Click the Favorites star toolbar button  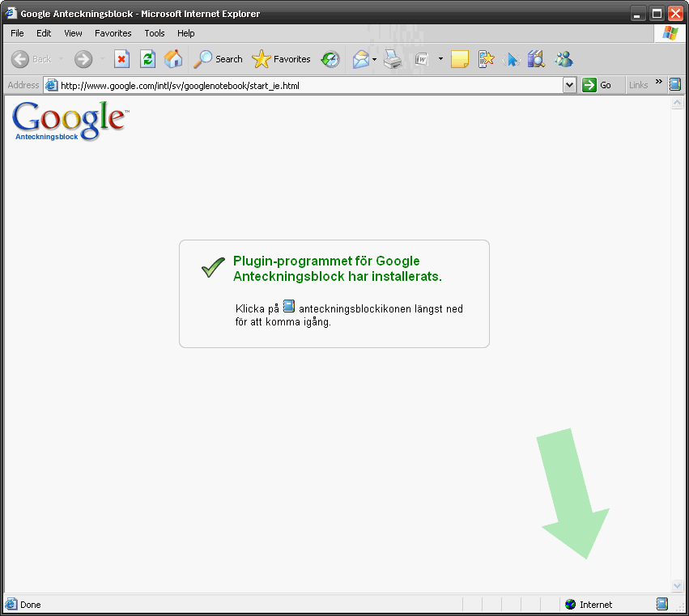coord(282,59)
